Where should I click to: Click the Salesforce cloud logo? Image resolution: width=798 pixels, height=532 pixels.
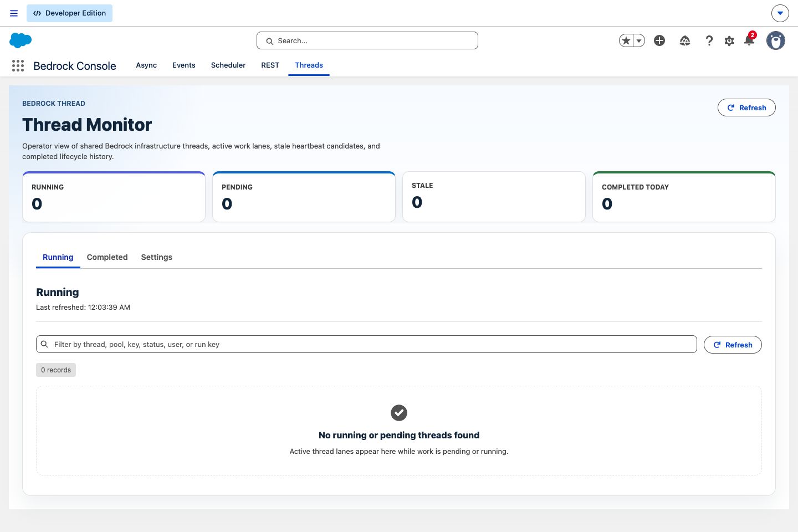(x=21, y=40)
